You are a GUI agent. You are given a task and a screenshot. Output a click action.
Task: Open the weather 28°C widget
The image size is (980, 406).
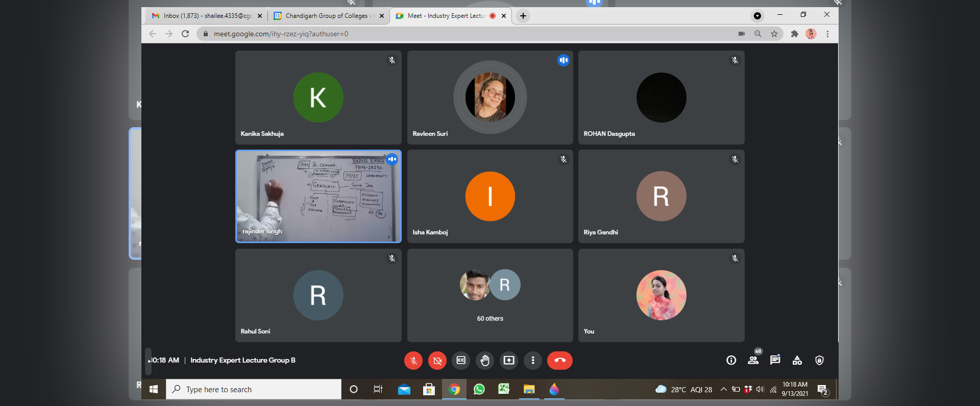click(683, 389)
